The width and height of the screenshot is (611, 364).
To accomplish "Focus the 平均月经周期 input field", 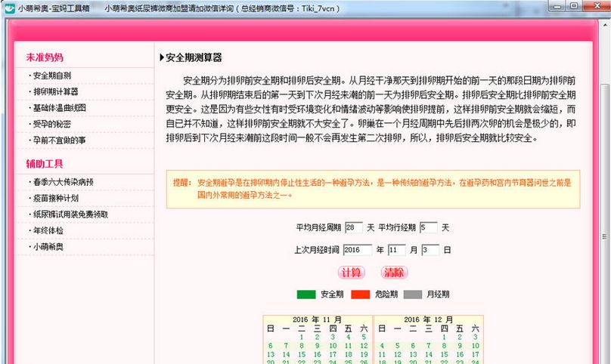I will [x=354, y=228].
